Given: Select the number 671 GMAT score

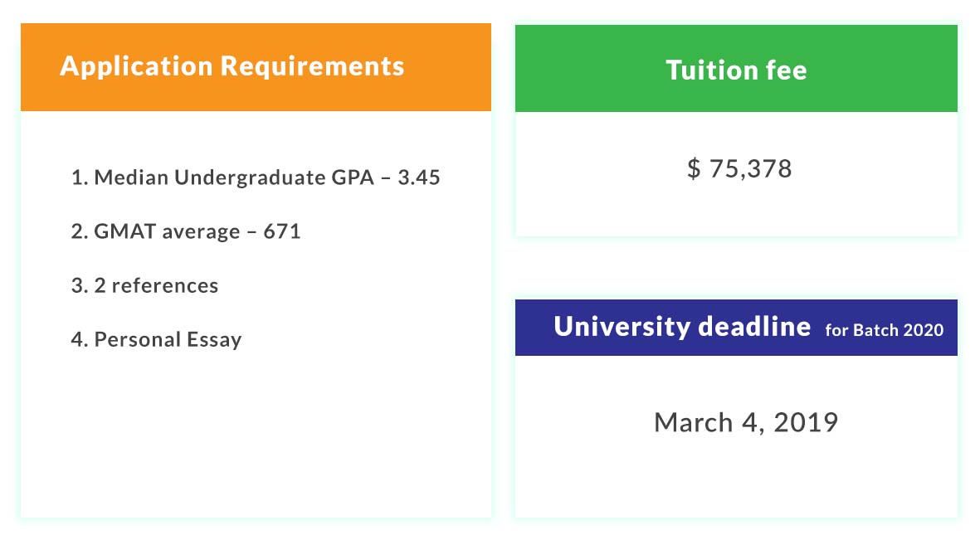Looking at the screenshot, I should click(282, 232).
